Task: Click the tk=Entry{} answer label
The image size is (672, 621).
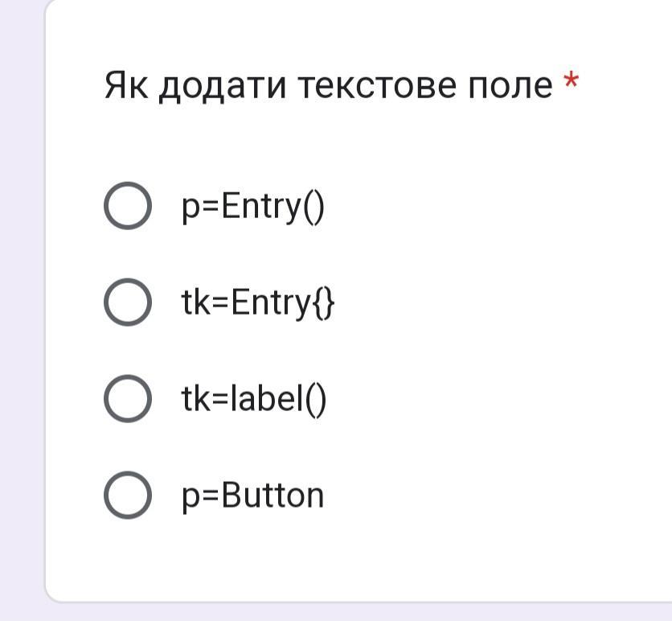Action: 257,303
